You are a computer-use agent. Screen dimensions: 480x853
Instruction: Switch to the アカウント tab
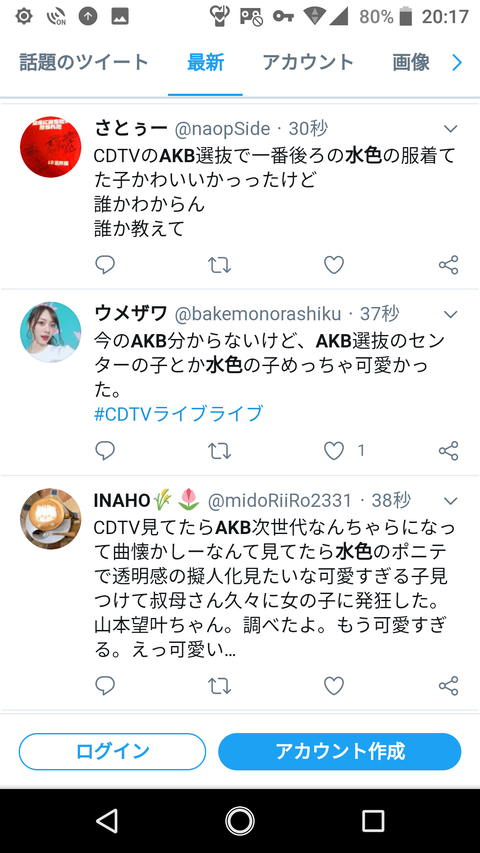(308, 62)
